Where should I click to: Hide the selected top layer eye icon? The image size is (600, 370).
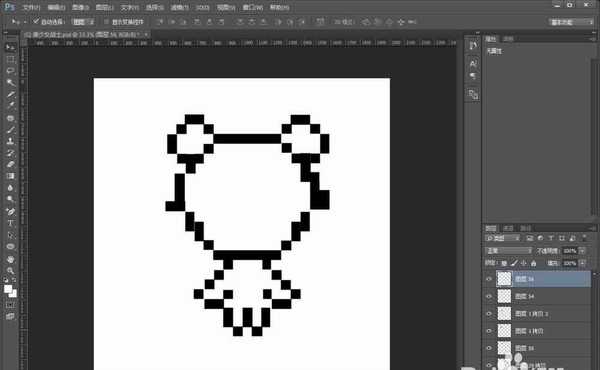[x=489, y=279]
